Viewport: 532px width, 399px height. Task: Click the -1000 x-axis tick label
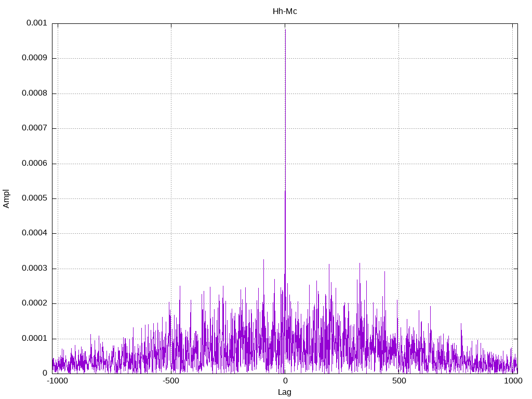[x=57, y=381]
